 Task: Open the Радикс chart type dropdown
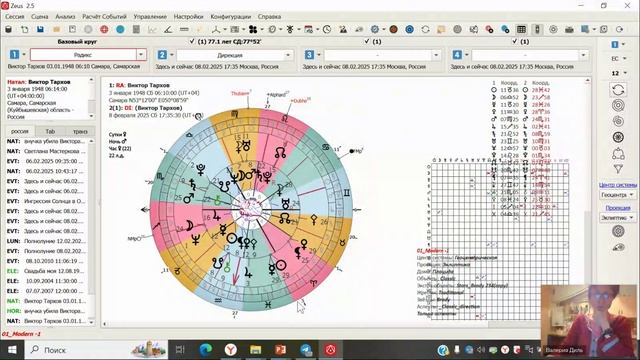coord(141,55)
